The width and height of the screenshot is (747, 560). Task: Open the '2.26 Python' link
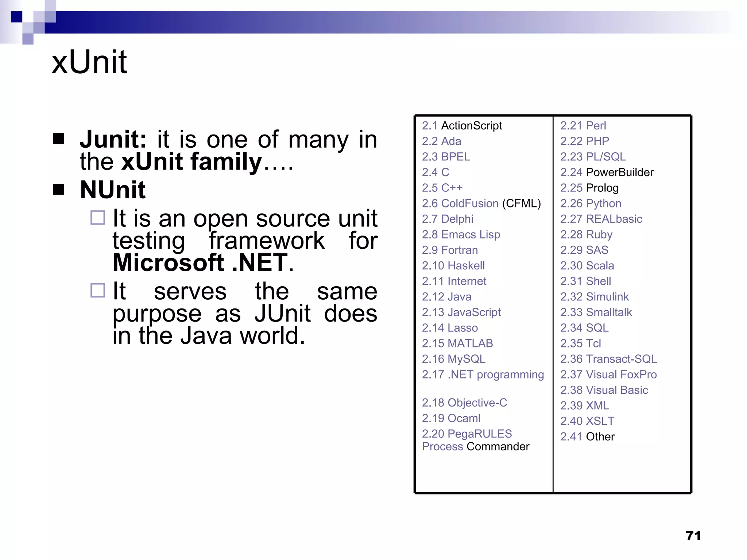[x=591, y=204]
